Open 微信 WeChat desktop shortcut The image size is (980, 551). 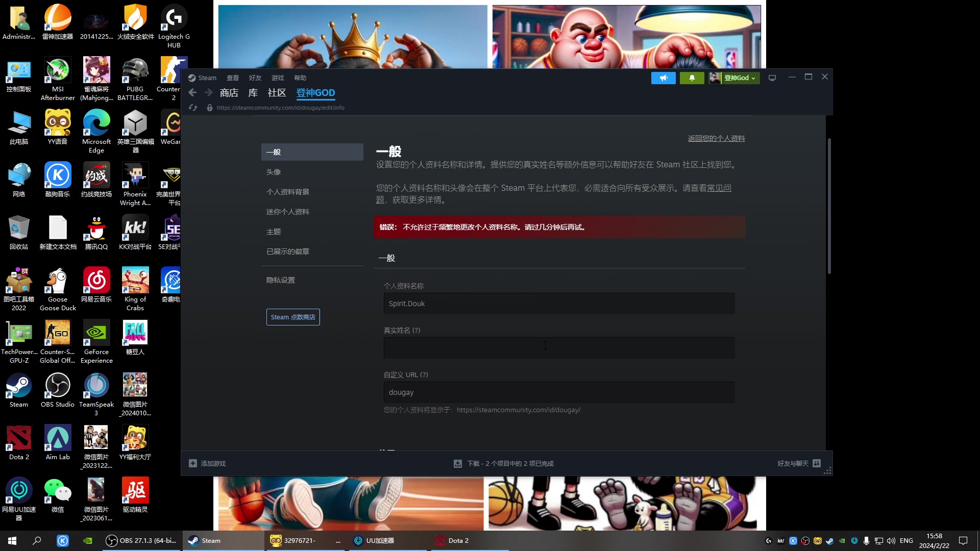point(58,495)
